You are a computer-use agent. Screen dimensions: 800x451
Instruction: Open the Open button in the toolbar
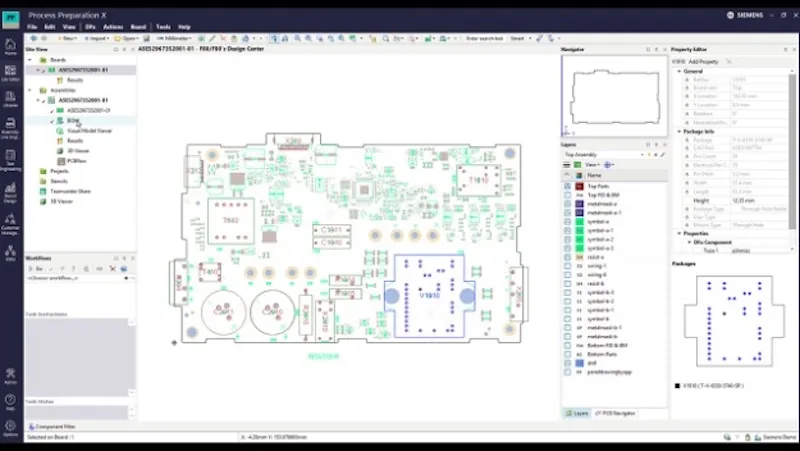pos(127,38)
